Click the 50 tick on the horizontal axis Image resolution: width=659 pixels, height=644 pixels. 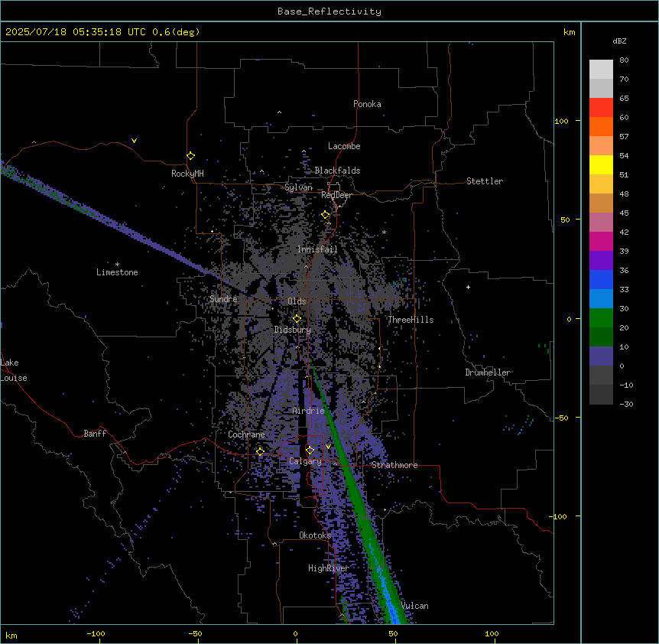393,633
